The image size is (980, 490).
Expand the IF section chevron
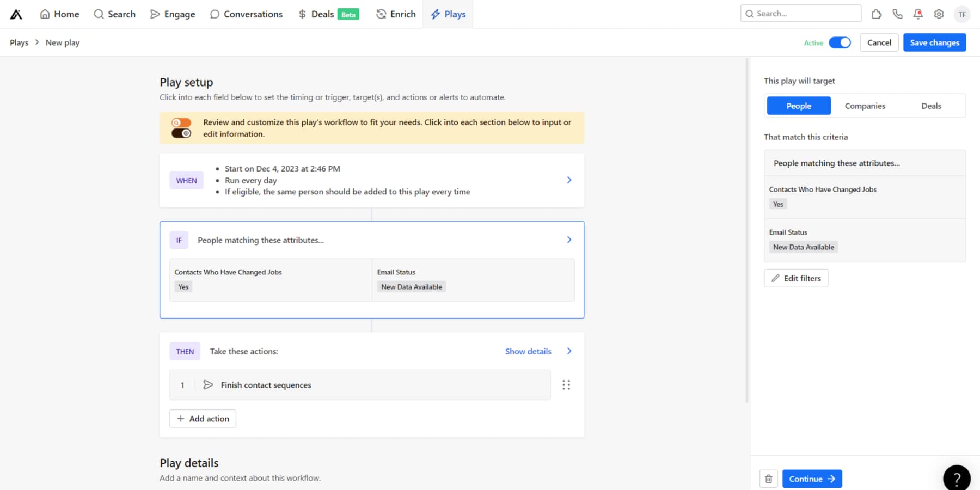click(x=569, y=240)
